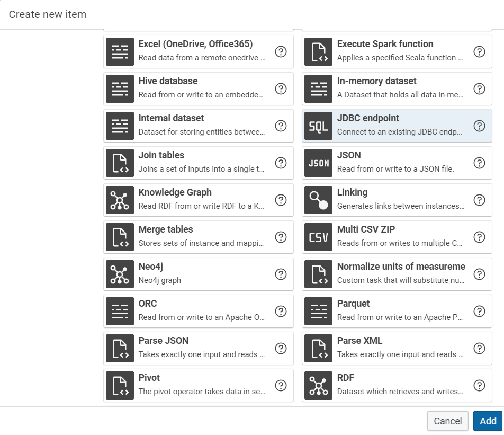Screen dimensions: 504x435
Task: Click the JSON dataset icon
Action: pos(318,163)
